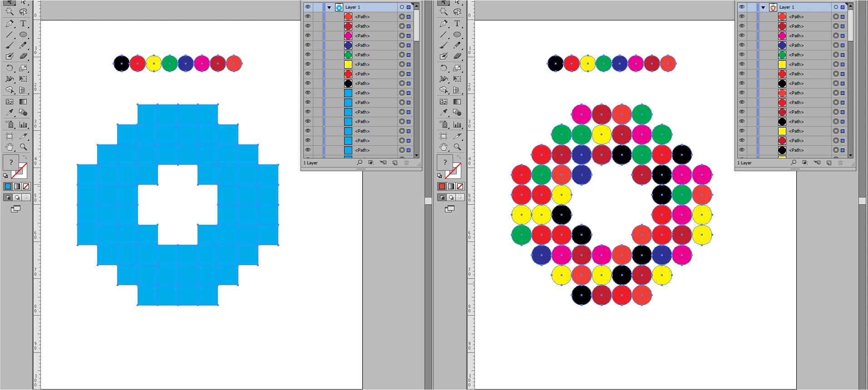Swap fill and stroke in left window
This screenshot has width=868, height=390.
[25, 157]
